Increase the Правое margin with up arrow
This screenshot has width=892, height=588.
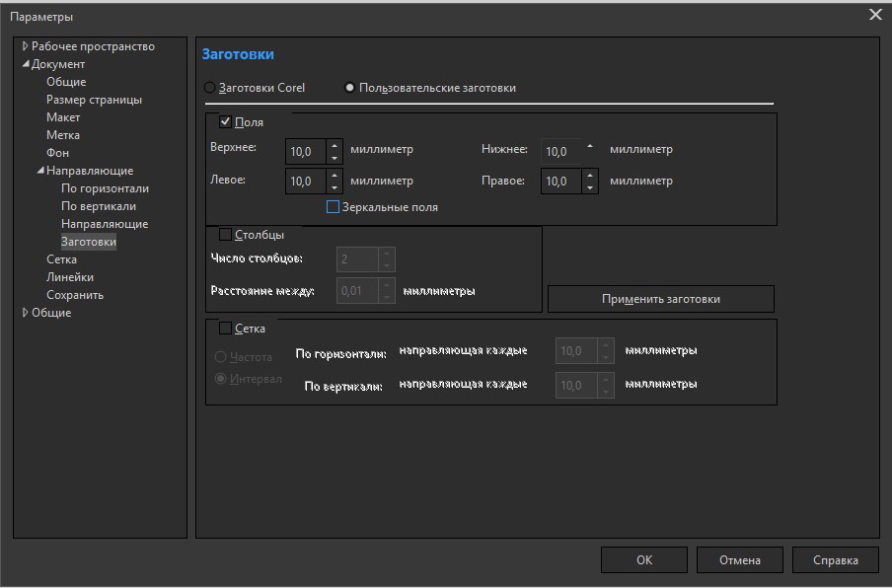(590, 176)
